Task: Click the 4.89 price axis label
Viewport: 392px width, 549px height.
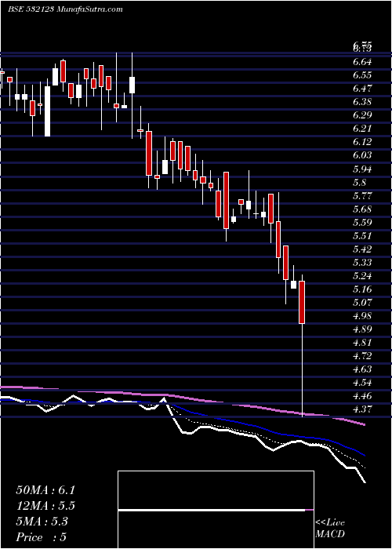Action: (362, 329)
